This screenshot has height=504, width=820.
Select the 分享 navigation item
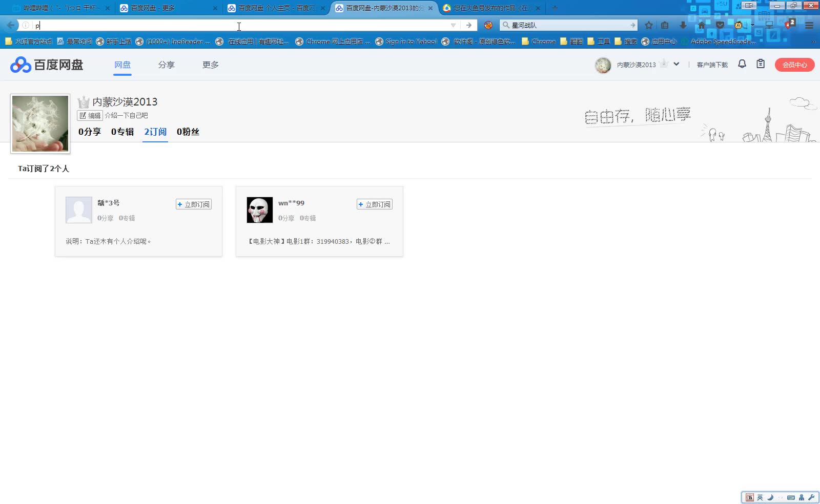pos(166,65)
